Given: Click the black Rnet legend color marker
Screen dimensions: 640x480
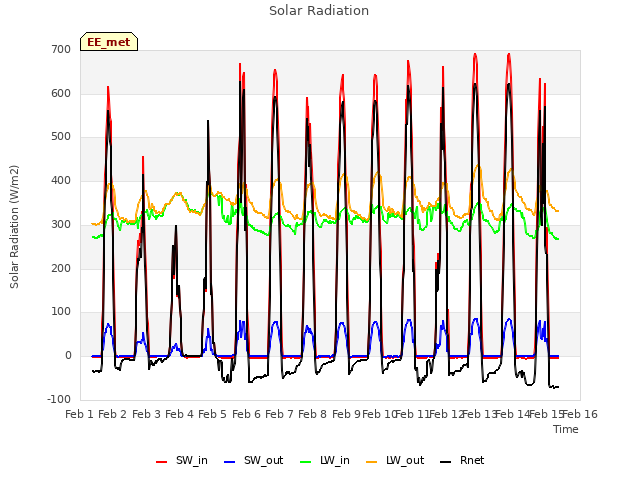Looking at the screenshot, I should 446,462.
